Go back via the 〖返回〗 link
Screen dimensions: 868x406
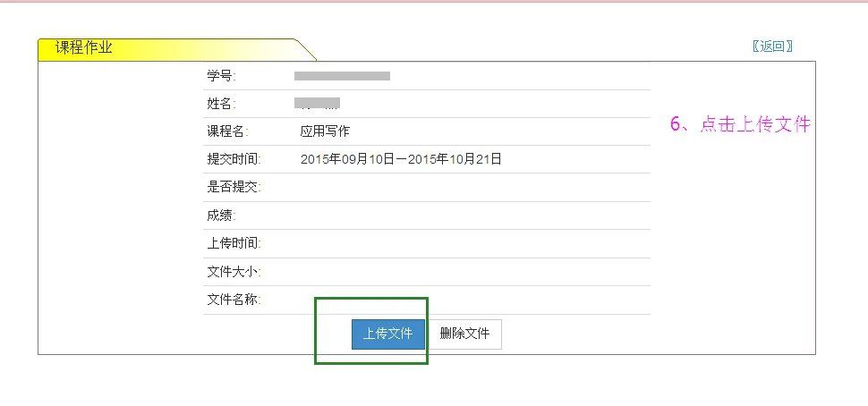tap(772, 47)
